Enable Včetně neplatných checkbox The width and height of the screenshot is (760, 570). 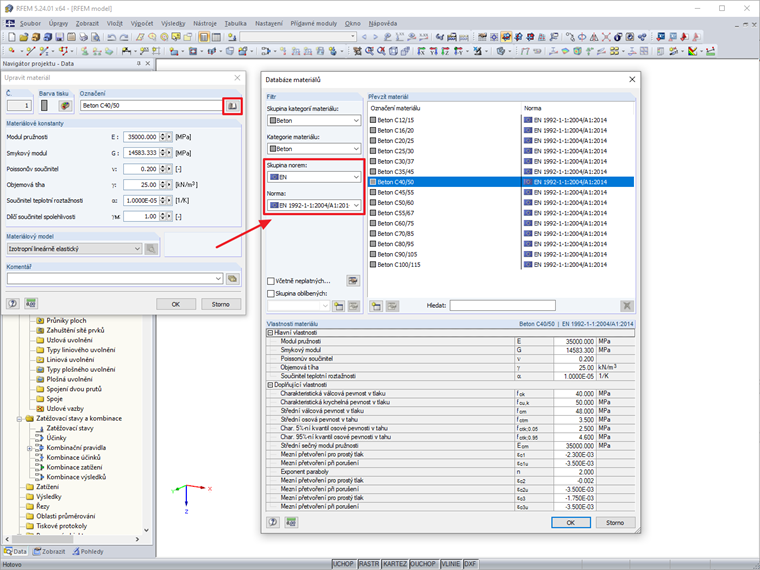271,281
